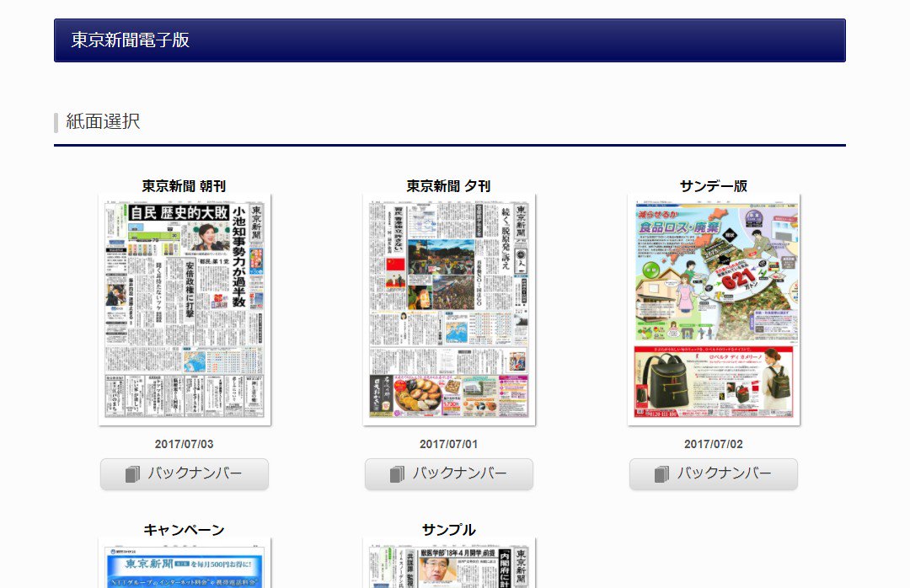The height and width of the screenshot is (588, 910).
Task: Click バックナンバー button under サンデー版
Action: pyautogui.click(x=714, y=473)
